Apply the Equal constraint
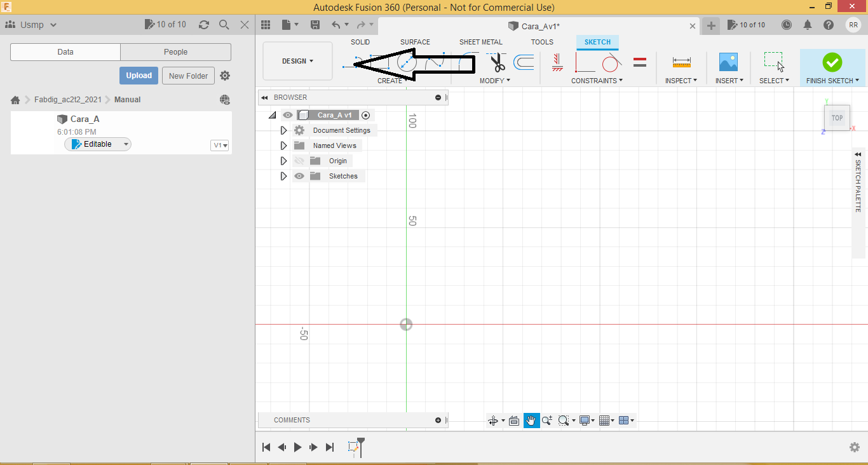This screenshot has height=465, width=868. 640,62
